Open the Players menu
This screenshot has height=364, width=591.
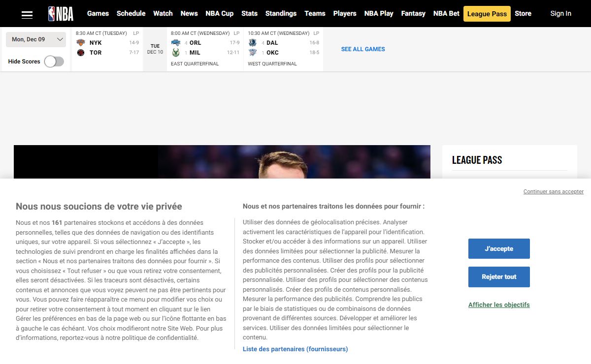[x=345, y=13]
